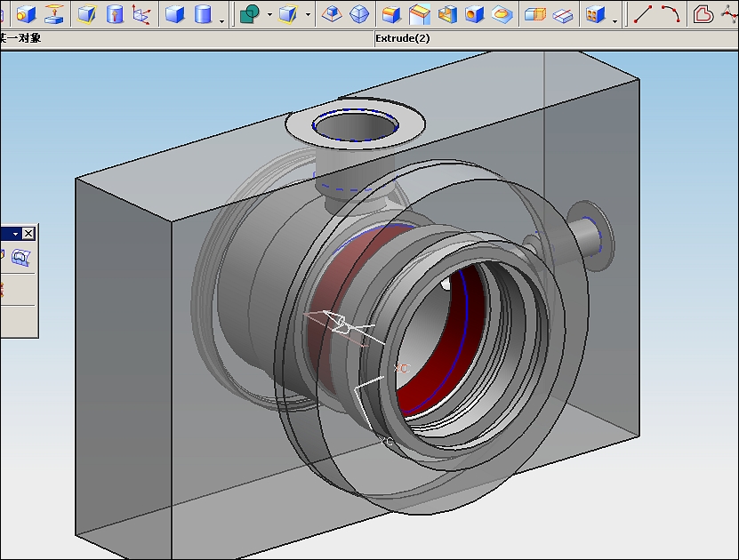Pick the Shell feature icon

pos(446,14)
